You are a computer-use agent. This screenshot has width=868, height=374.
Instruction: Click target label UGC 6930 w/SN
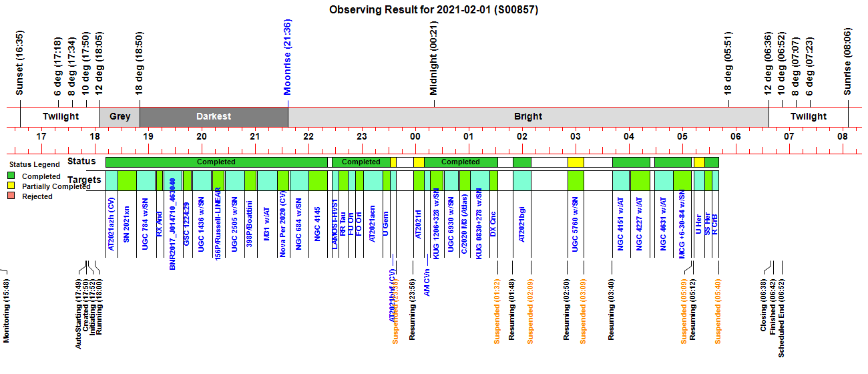tap(451, 225)
